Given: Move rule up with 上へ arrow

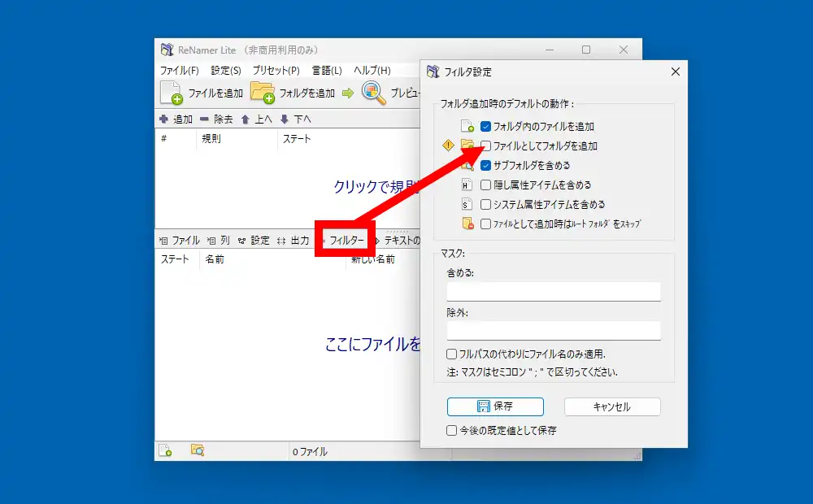Looking at the screenshot, I should click(245, 119).
